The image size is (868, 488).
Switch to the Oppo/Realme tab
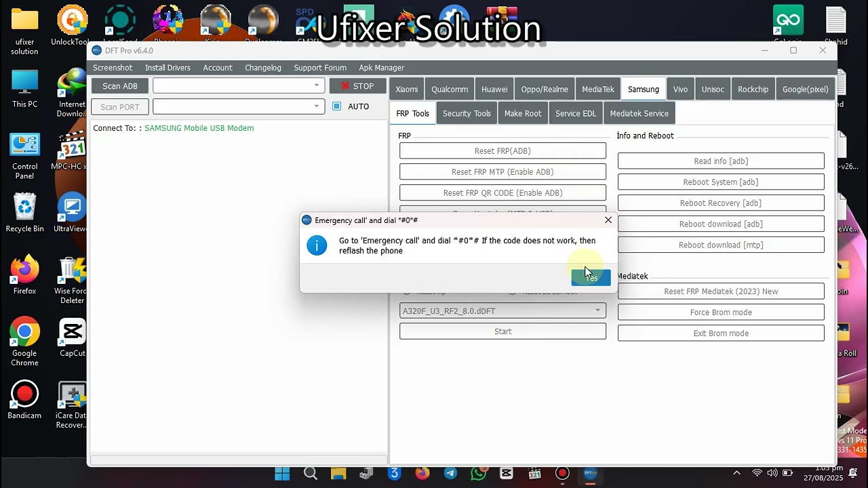tap(545, 89)
